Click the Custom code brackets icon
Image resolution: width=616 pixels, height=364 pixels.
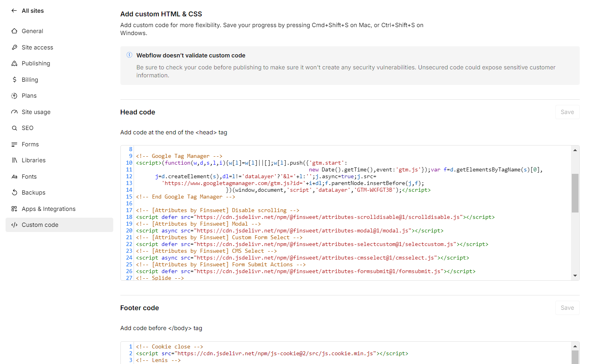pyautogui.click(x=14, y=225)
